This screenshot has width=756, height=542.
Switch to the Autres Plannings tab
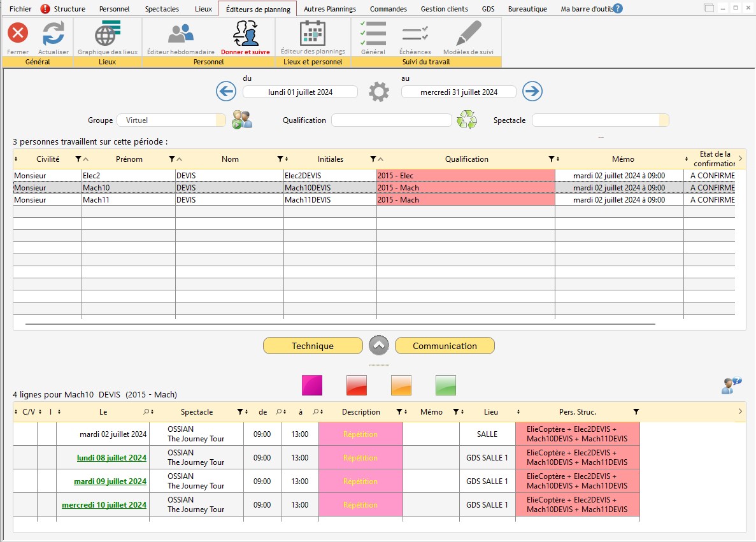329,9
